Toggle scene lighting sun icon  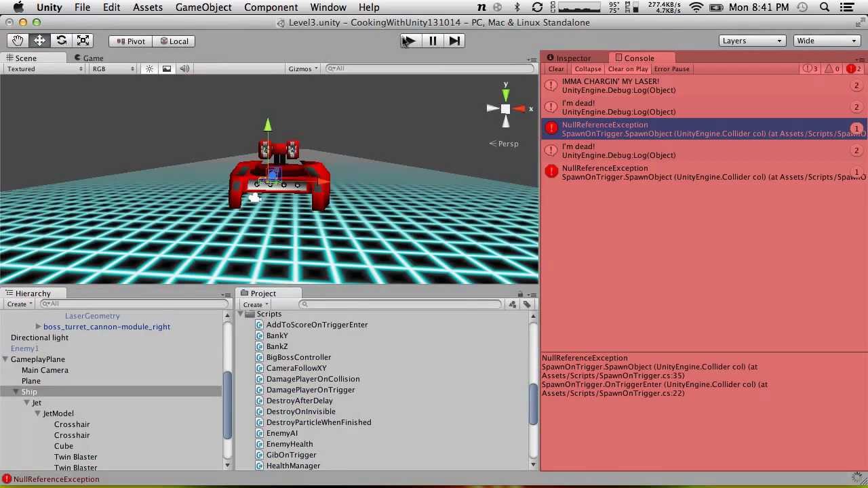tap(150, 68)
